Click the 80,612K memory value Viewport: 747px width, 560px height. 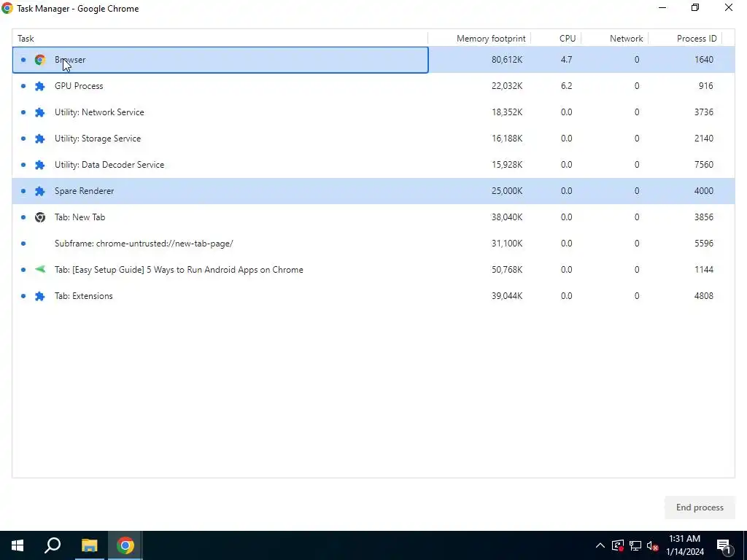507,60
